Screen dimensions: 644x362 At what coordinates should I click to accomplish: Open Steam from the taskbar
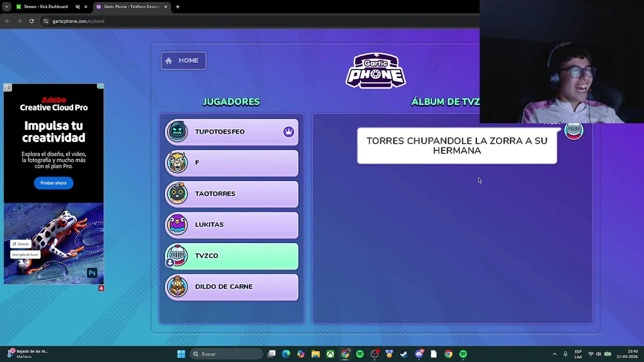404,354
